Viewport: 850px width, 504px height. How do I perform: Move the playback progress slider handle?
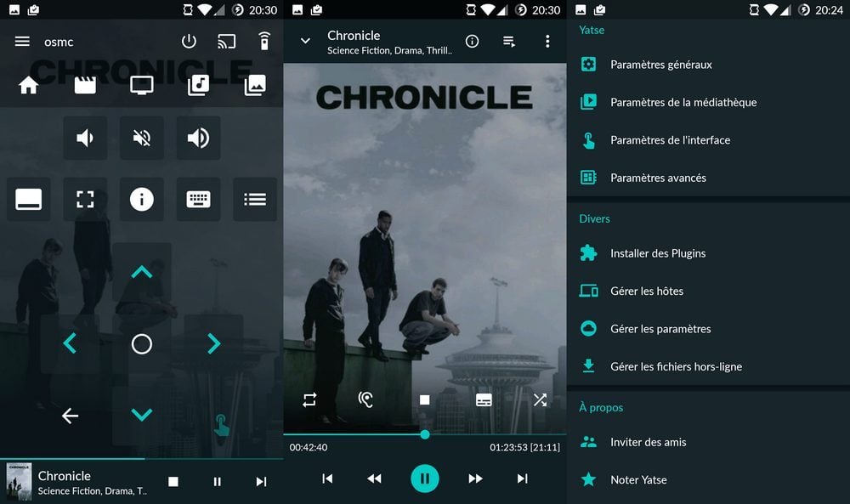[x=425, y=434]
